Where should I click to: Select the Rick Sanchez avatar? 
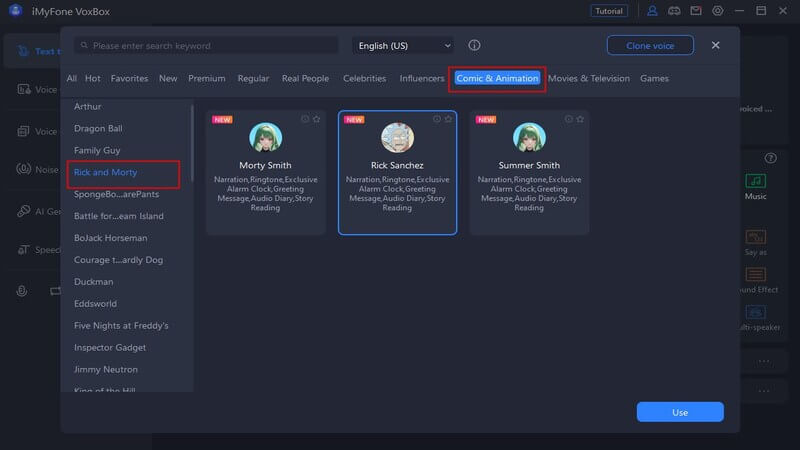[397, 137]
